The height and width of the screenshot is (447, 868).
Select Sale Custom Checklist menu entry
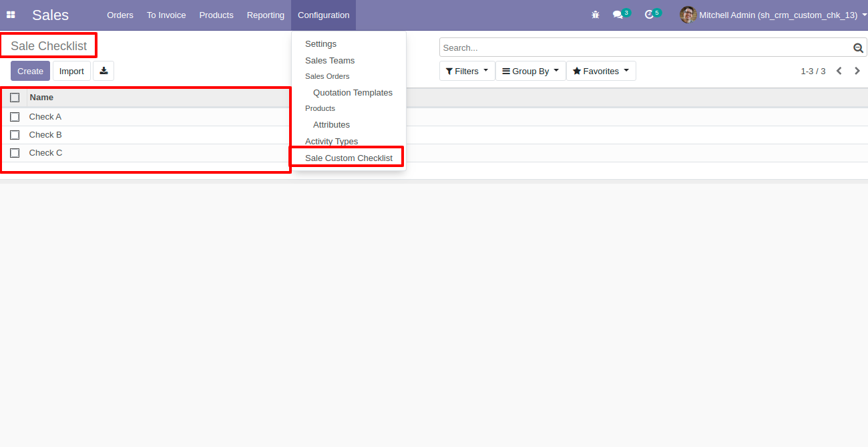click(x=349, y=158)
